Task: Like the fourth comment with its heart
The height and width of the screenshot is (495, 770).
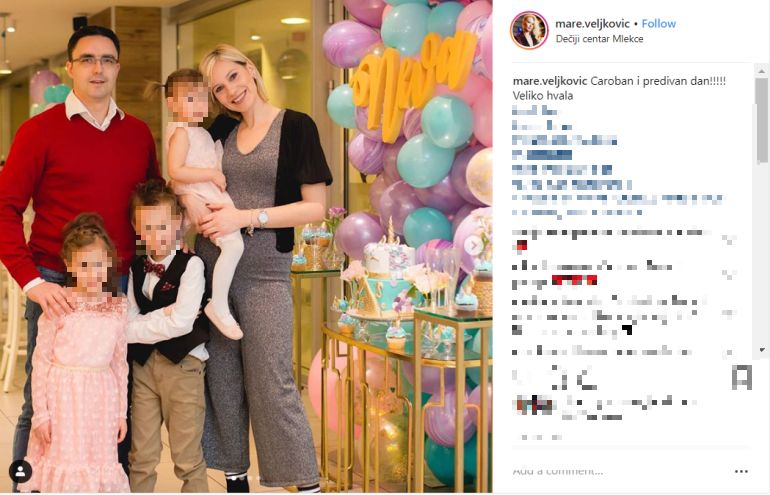Action: [x=729, y=352]
